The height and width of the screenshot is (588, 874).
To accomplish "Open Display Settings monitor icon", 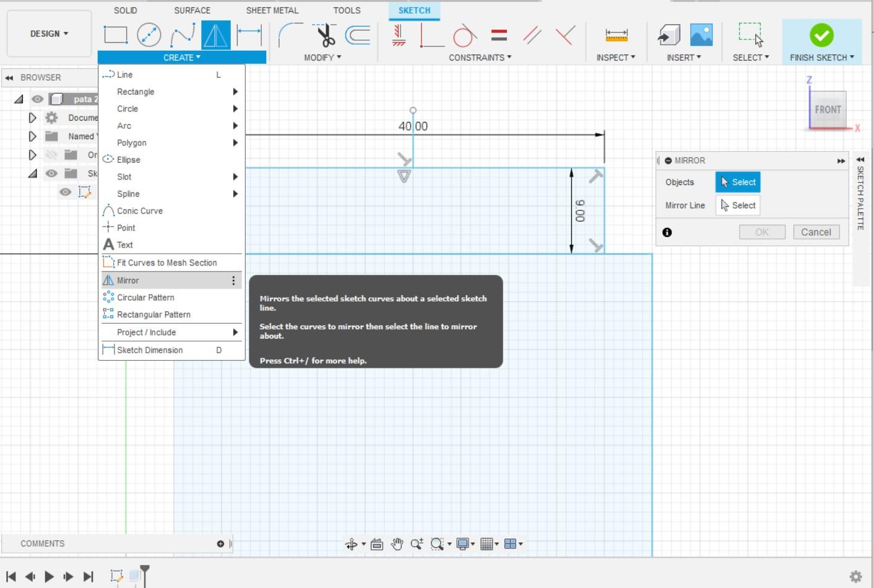I will coord(462,544).
